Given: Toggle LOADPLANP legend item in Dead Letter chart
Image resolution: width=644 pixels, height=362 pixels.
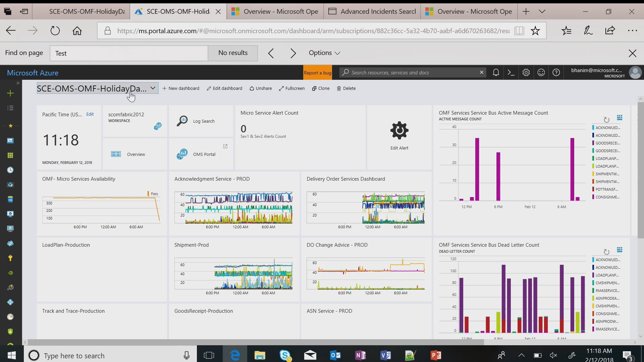Looking at the screenshot, I should 607,275.
